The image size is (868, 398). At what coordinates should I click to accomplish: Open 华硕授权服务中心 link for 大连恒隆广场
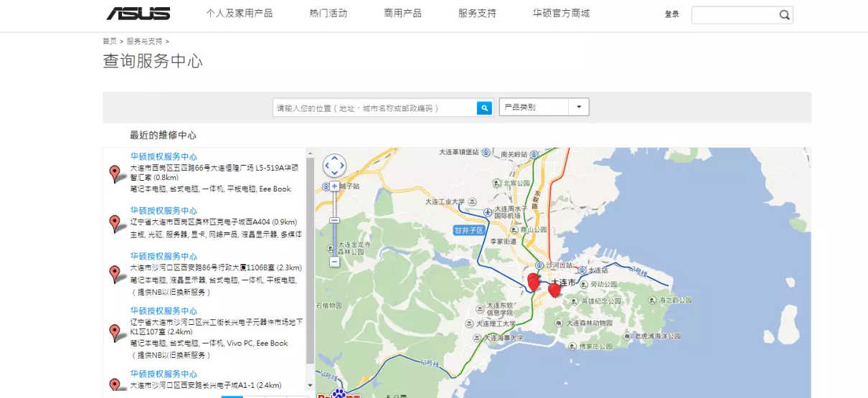(x=164, y=156)
